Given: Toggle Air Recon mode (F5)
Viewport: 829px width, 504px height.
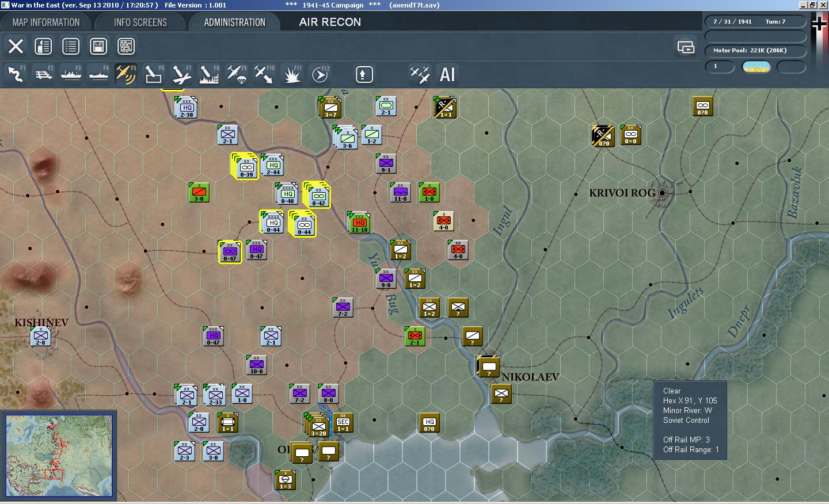Looking at the screenshot, I should (x=126, y=74).
